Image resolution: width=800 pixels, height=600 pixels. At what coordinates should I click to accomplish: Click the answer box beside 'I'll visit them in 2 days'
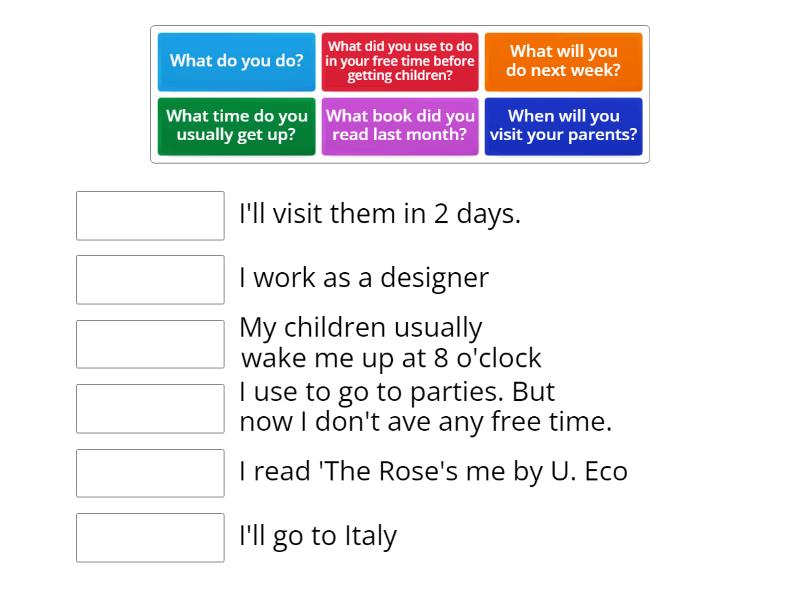tap(150, 216)
